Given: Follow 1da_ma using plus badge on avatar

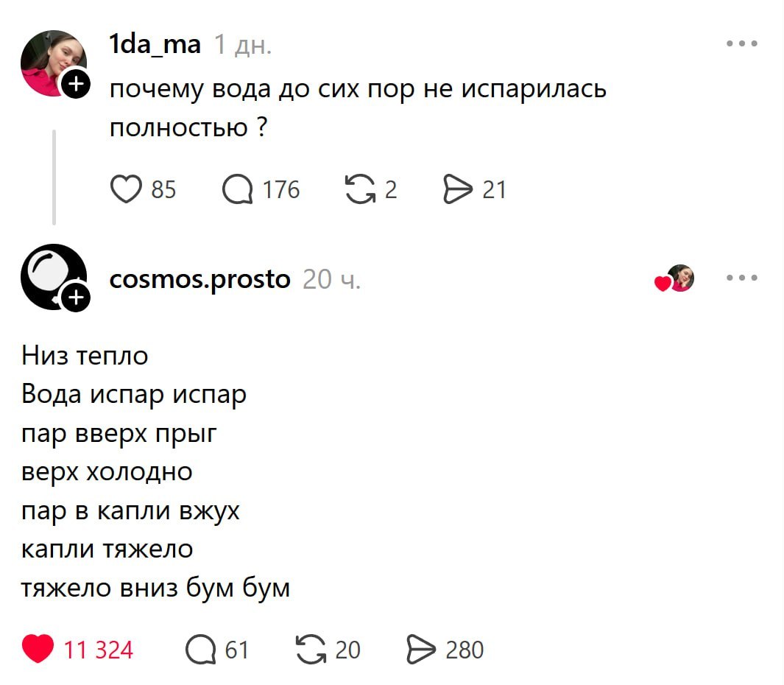Looking at the screenshot, I should [76, 85].
